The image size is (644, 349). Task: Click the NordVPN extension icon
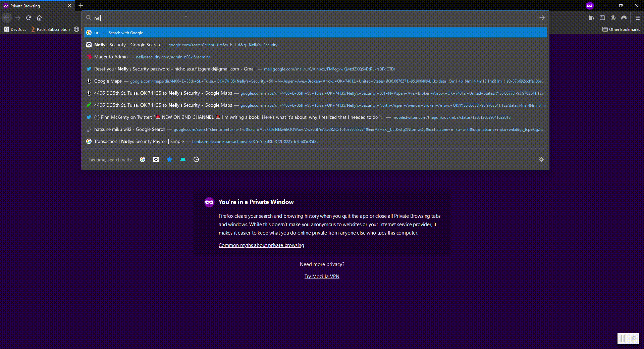click(x=624, y=18)
